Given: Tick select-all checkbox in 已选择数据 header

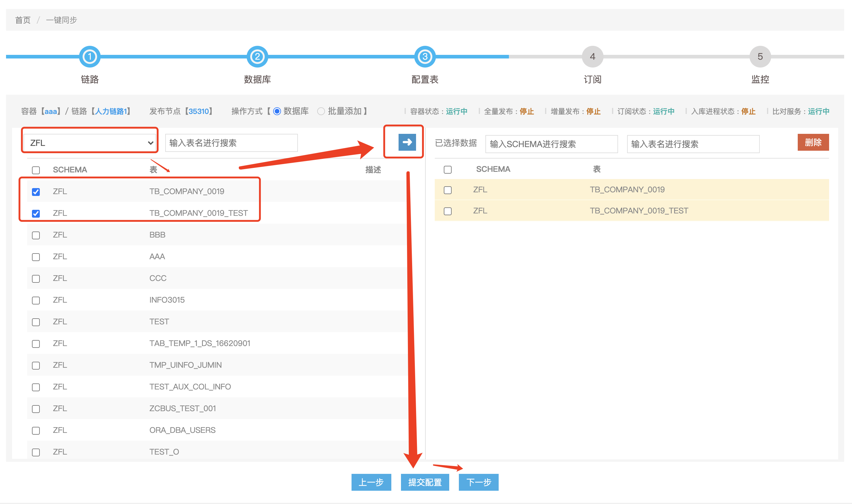Looking at the screenshot, I should tap(448, 169).
